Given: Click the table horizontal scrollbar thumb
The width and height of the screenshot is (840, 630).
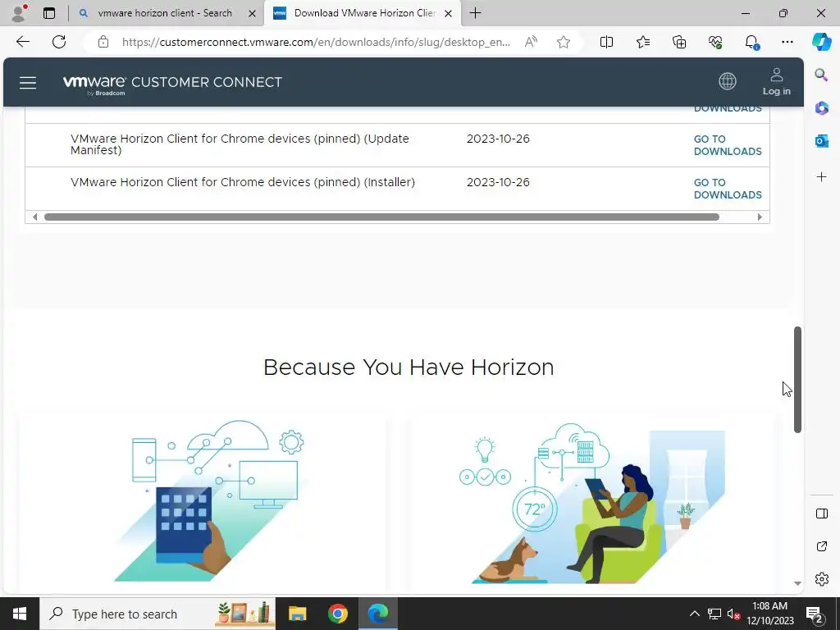Looking at the screenshot, I should (381, 217).
